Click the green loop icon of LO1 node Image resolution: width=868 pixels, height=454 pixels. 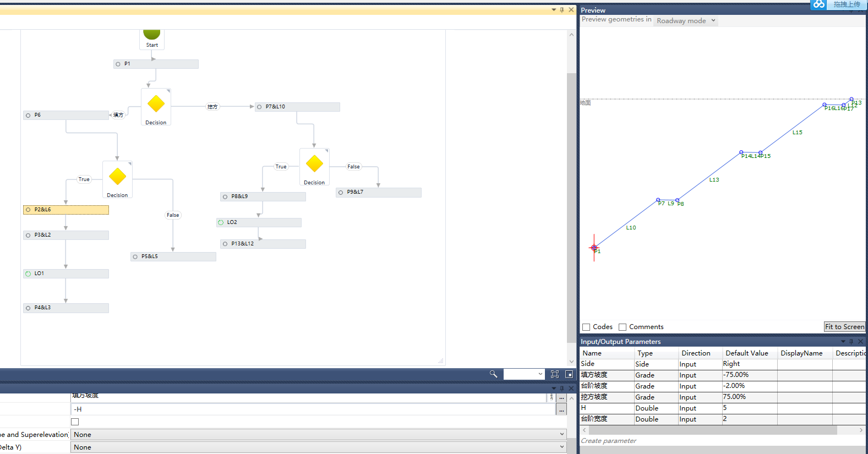coord(28,274)
